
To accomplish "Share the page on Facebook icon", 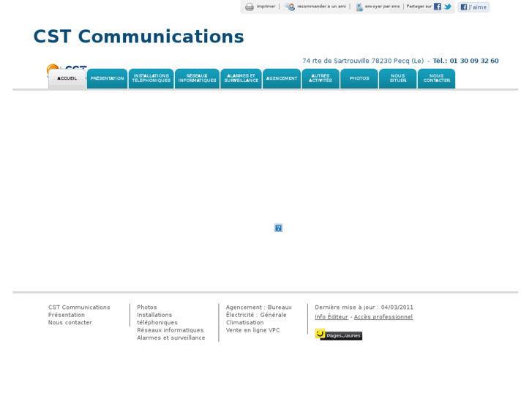I will pyautogui.click(x=438, y=7).
